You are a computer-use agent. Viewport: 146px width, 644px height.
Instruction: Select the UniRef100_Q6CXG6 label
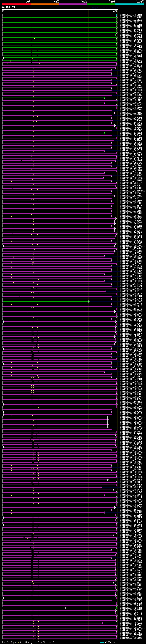[x=131, y=70]
